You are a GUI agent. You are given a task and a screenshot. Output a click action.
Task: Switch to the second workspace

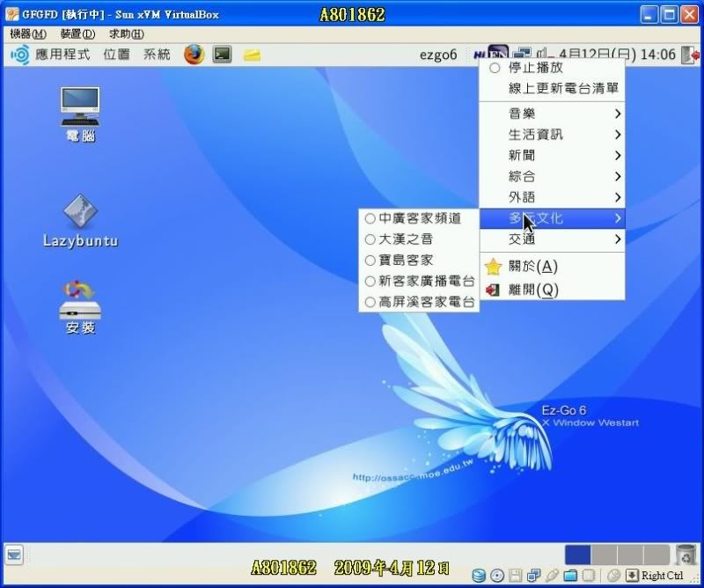(604, 555)
